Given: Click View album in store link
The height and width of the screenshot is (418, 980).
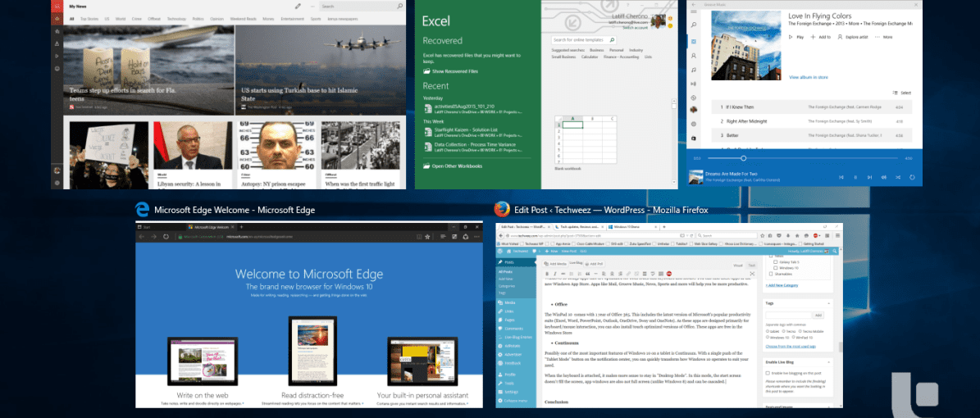Looking at the screenshot, I should click(x=808, y=78).
